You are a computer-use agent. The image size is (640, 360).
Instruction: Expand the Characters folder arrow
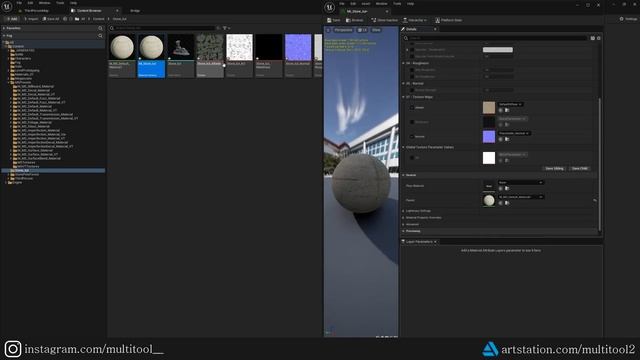click(9, 58)
